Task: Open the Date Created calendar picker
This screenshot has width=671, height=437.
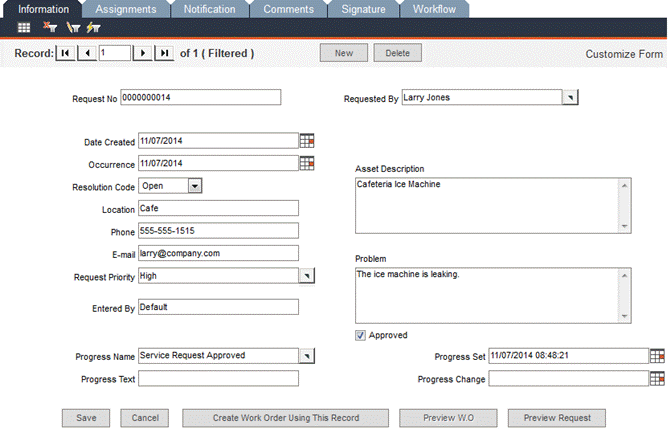Action: 307,142
